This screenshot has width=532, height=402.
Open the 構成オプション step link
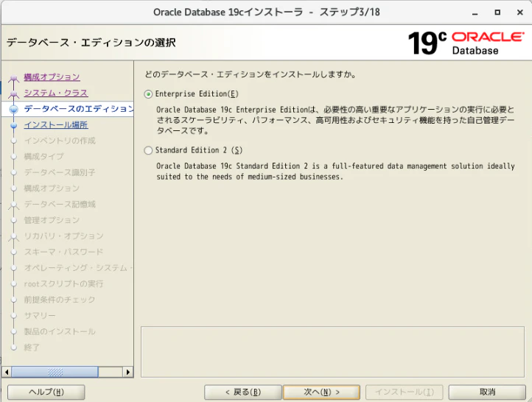click(52, 77)
